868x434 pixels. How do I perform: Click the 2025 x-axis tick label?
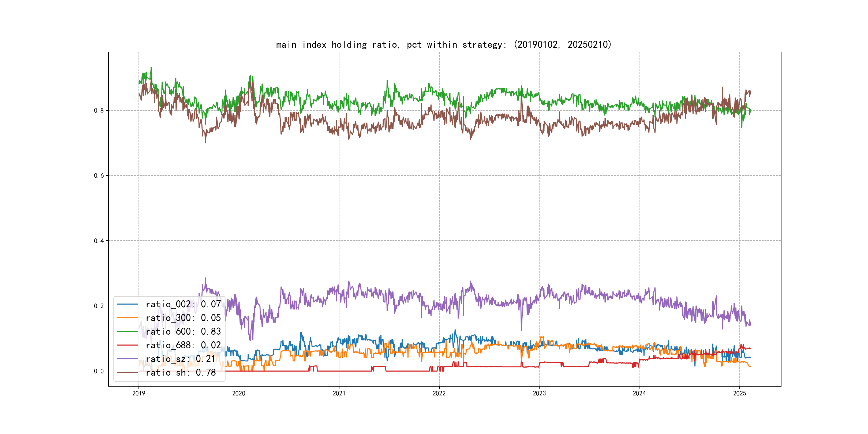[740, 393]
